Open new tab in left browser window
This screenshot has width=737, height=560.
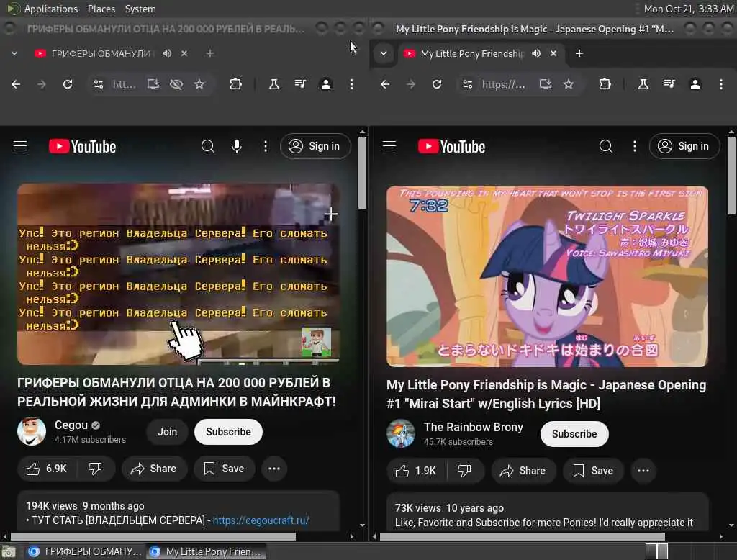(210, 53)
